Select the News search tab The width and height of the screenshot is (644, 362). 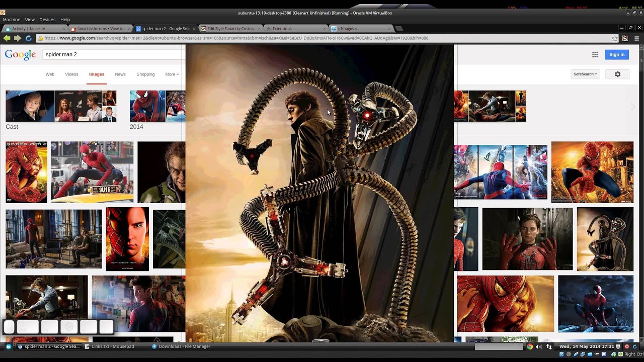point(120,74)
